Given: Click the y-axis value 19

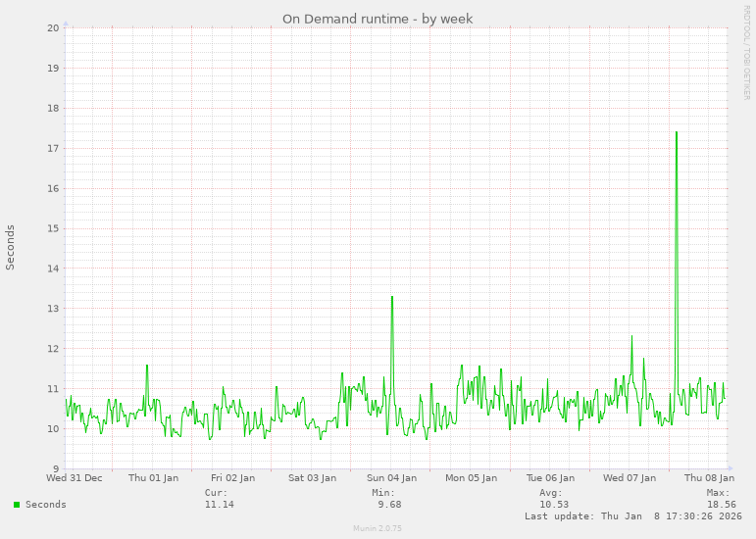Looking at the screenshot, I should [53, 68].
